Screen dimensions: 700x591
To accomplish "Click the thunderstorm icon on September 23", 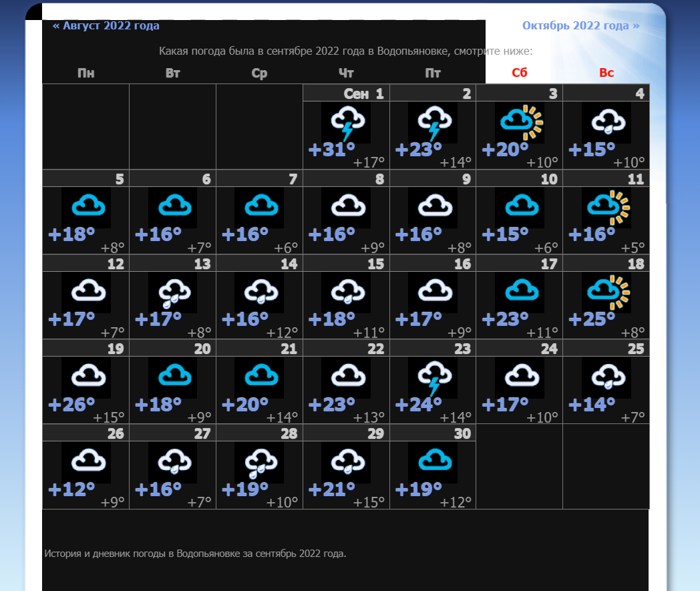I will [433, 377].
